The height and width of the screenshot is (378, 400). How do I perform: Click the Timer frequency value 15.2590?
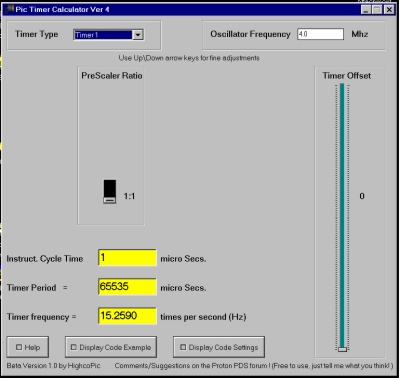(x=127, y=316)
